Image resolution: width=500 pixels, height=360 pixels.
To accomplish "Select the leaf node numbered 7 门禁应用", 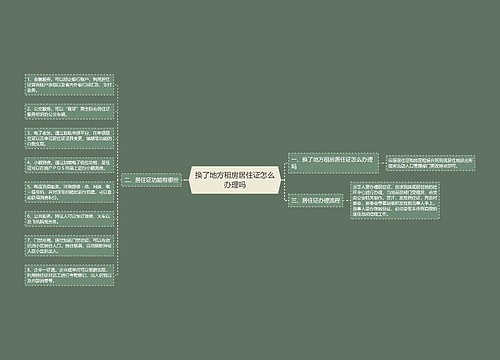I will tap(69, 246).
